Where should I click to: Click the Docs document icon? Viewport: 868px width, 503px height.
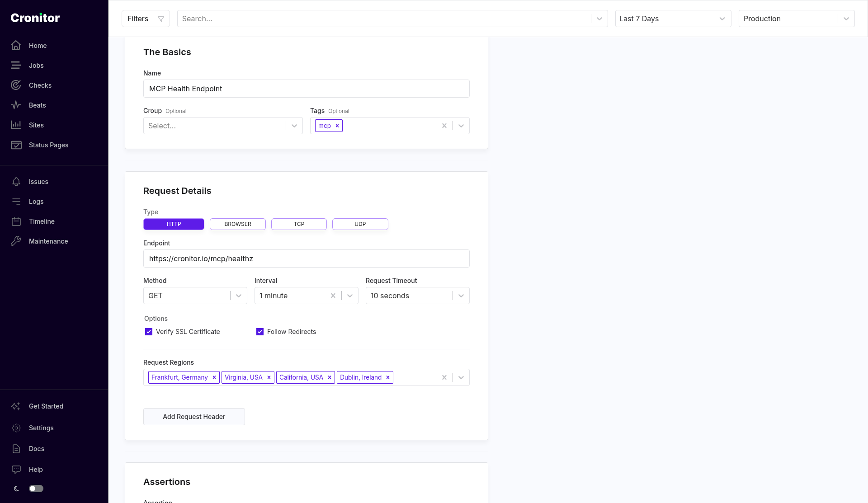click(16, 449)
